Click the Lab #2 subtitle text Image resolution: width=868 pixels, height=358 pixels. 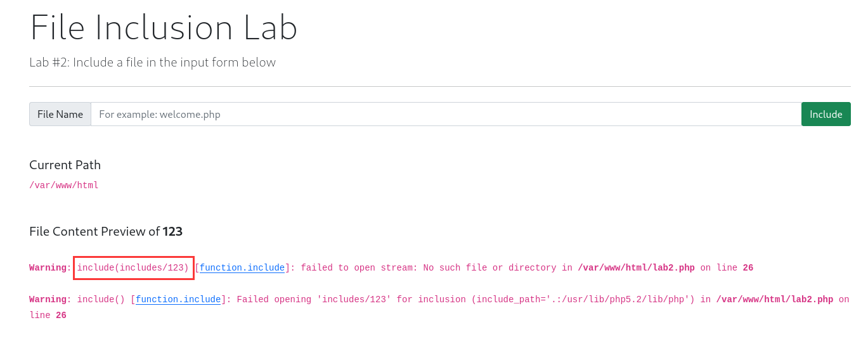[152, 62]
